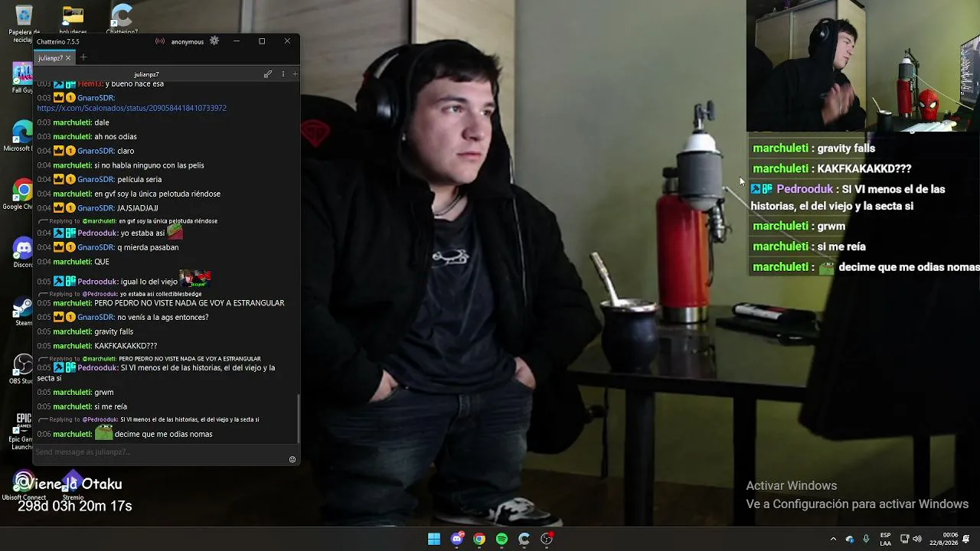Open the moderation sword icon in split header
980x551 pixels.
click(x=268, y=74)
